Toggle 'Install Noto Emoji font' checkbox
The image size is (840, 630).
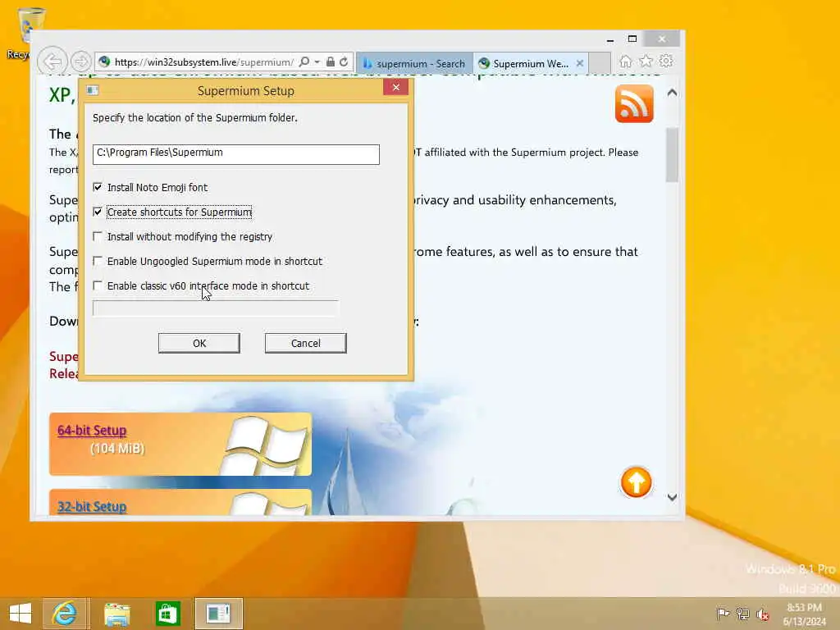[x=98, y=187]
